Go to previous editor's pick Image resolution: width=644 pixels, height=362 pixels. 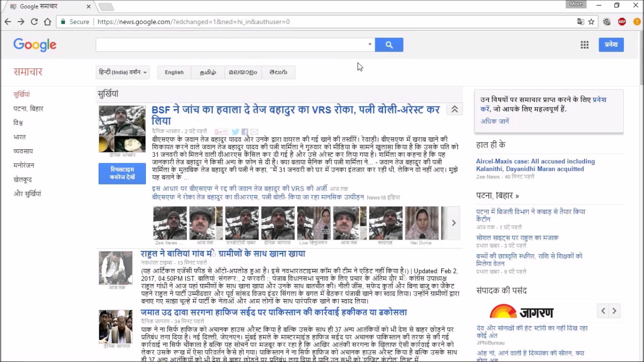(x=603, y=311)
